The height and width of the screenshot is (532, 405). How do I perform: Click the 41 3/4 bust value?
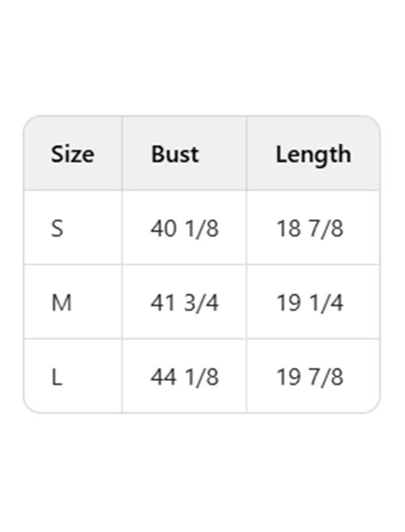coord(184,303)
